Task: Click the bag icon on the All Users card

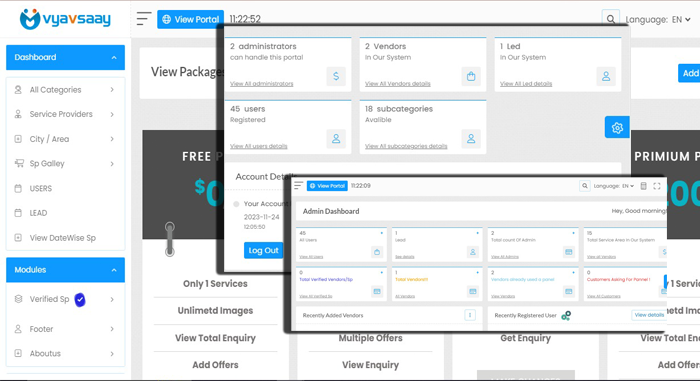Action: [377, 252]
